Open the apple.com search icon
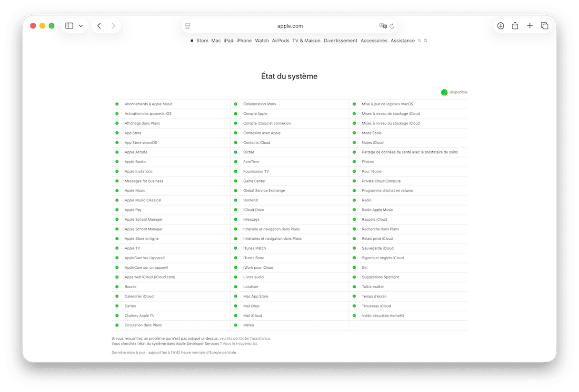The width and height of the screenshot is (579, 392). (419, 41)
